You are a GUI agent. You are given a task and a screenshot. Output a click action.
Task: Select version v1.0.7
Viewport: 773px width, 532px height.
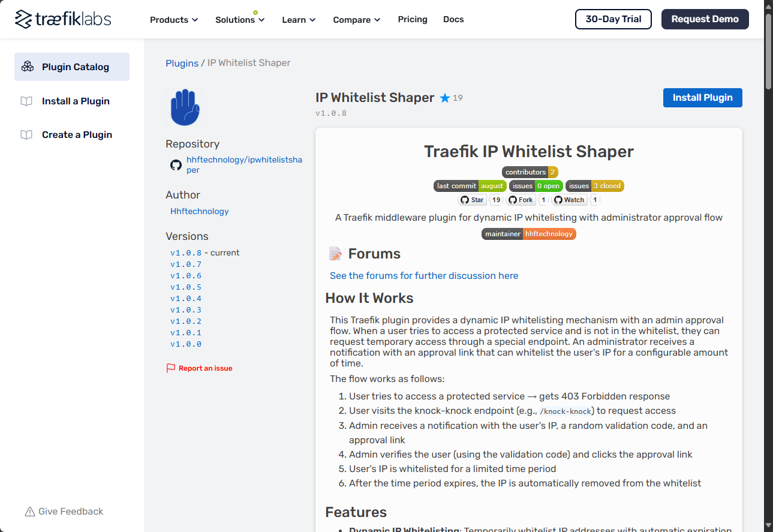[x=186, y=265]
